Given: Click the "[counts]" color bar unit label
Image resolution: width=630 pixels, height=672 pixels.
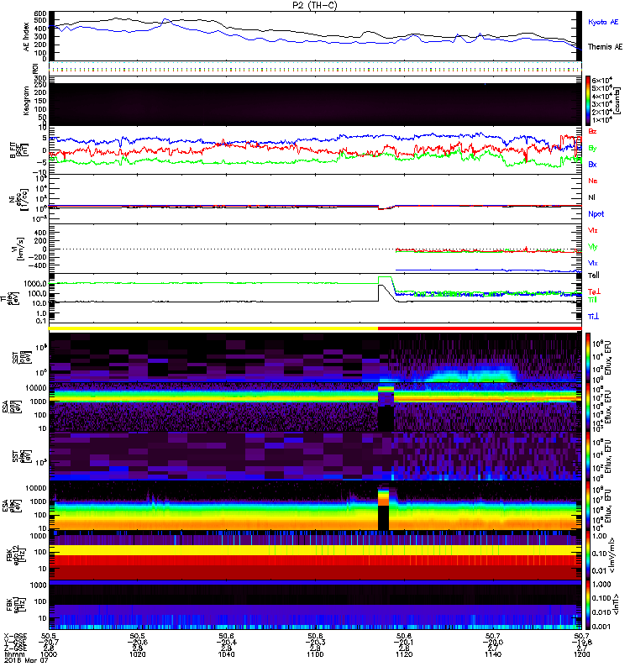Looking at the screenshot, I should 617,101.
